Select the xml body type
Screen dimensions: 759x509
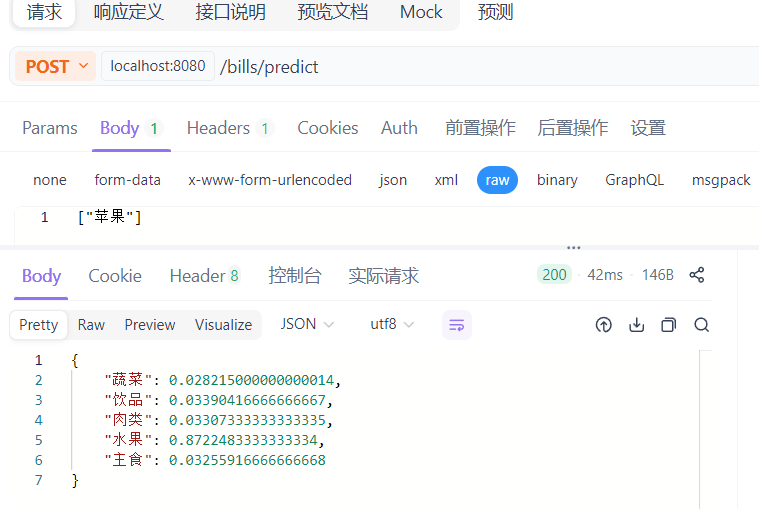[x=446, y=180]
